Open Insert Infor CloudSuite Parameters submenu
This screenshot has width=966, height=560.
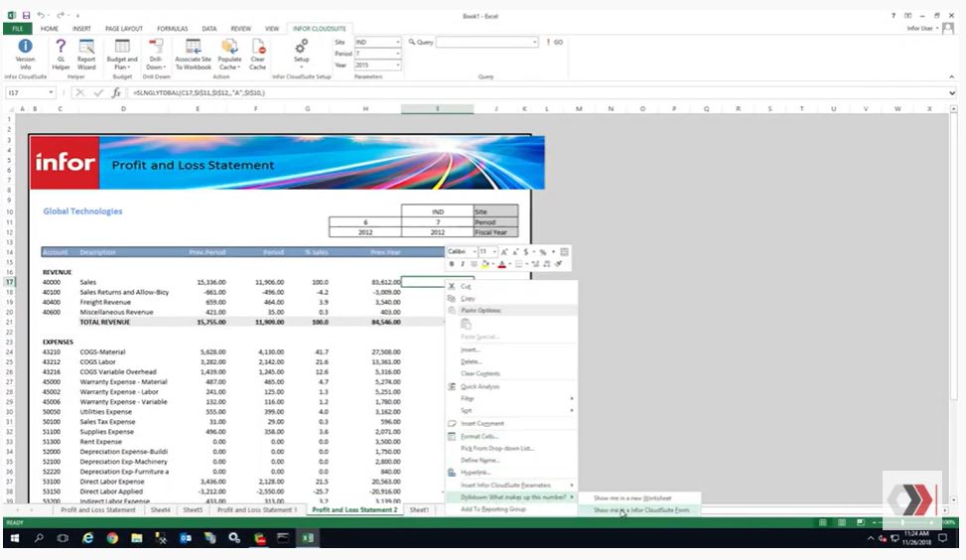pyautogui.click(x=511, y=485)
